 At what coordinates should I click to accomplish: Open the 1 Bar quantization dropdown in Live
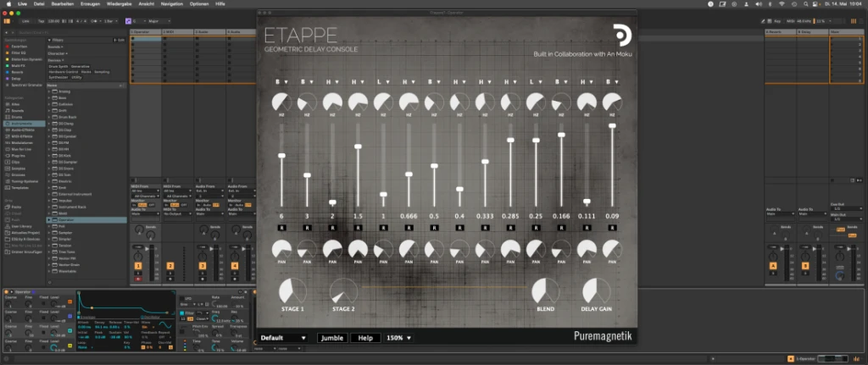tap(111, 21)
